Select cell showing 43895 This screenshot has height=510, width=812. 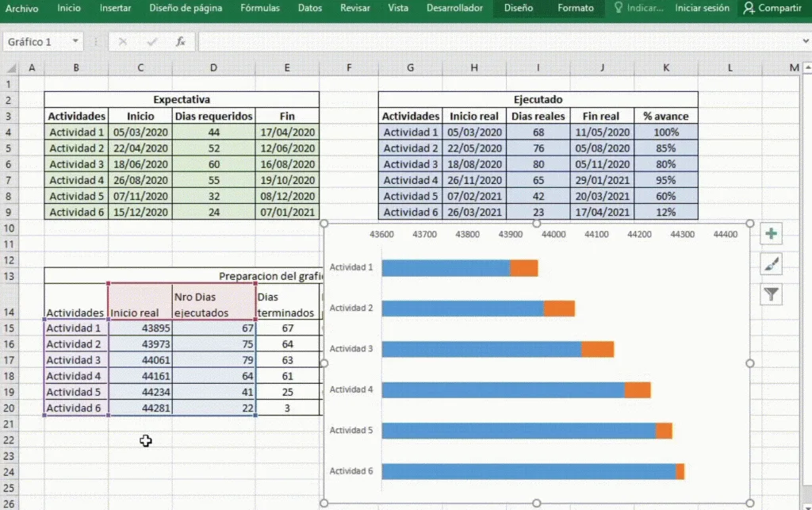pyautogui.click(x=140, y=328)
